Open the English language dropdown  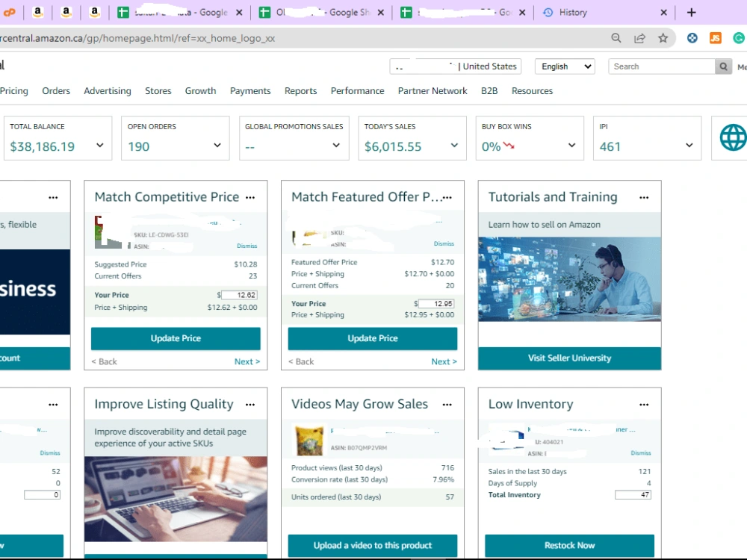[x=565, y=66]
